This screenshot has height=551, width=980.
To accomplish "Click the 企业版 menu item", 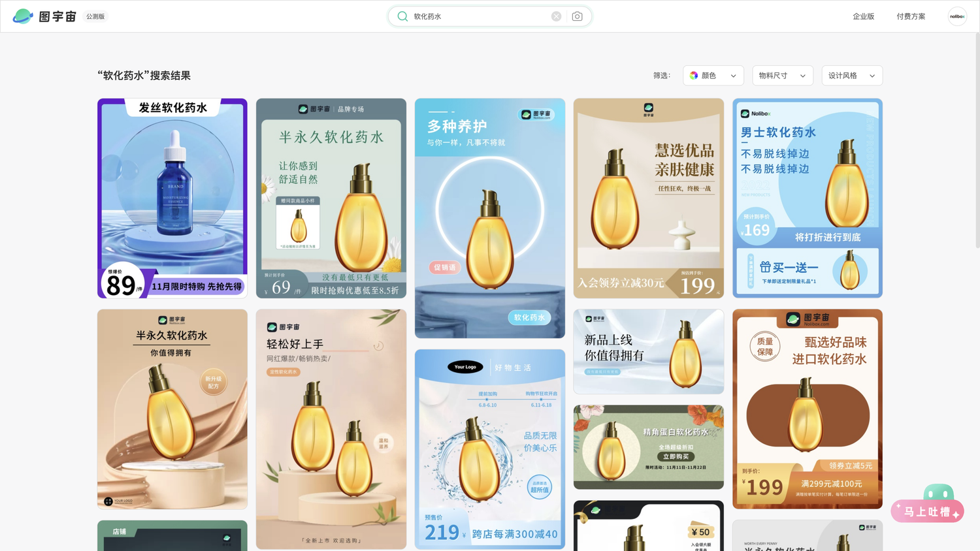I will pos(863,16).
